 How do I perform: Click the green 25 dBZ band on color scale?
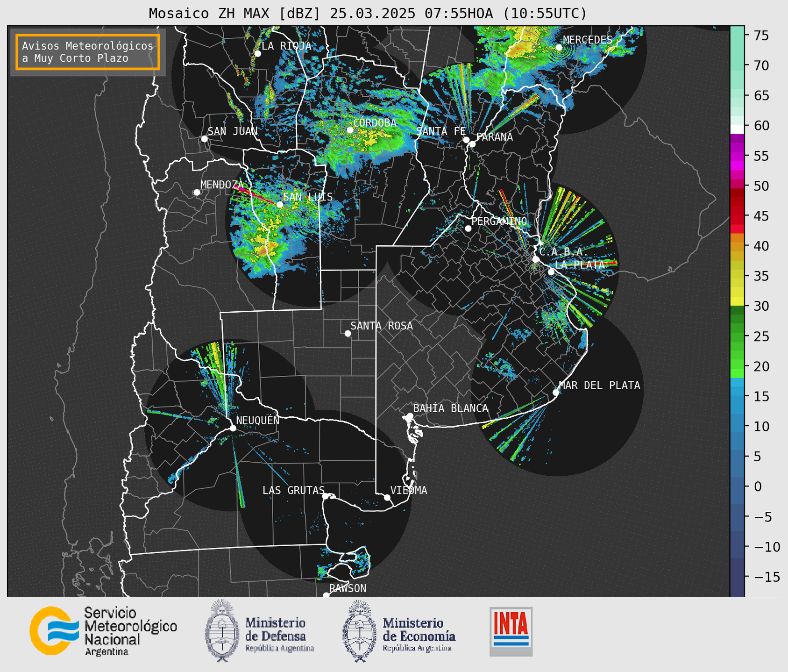[737, 336]
